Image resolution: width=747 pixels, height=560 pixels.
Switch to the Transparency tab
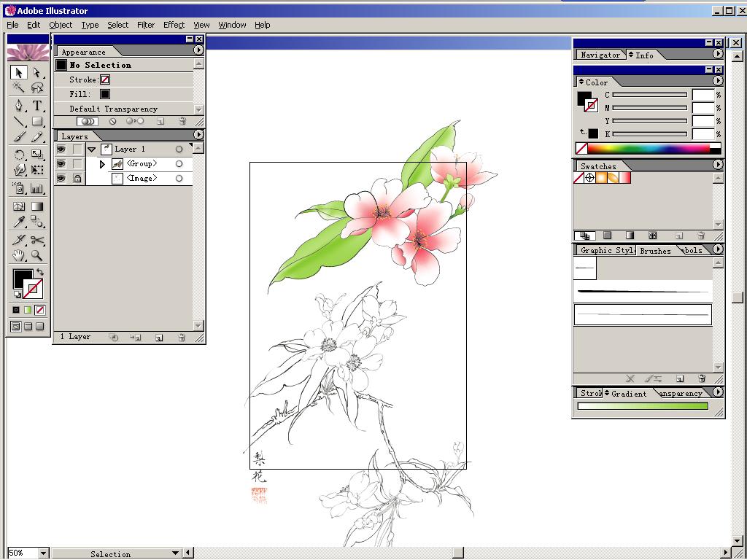(681, 394)
